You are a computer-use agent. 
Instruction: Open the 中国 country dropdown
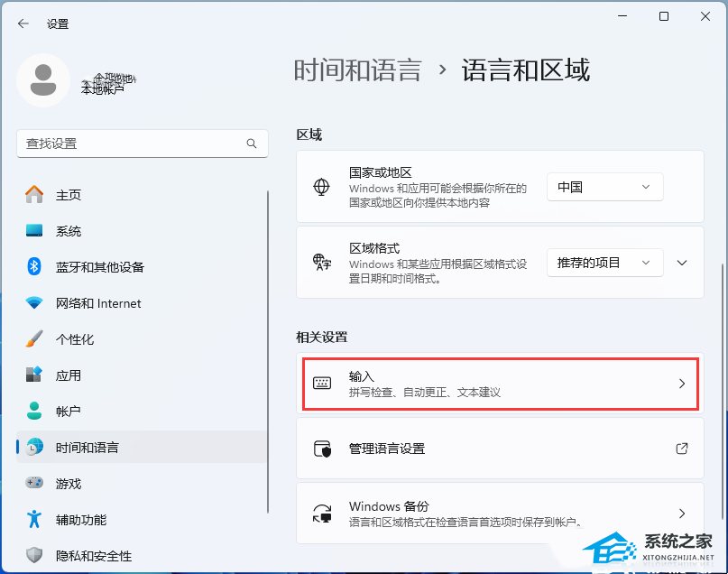604,187
